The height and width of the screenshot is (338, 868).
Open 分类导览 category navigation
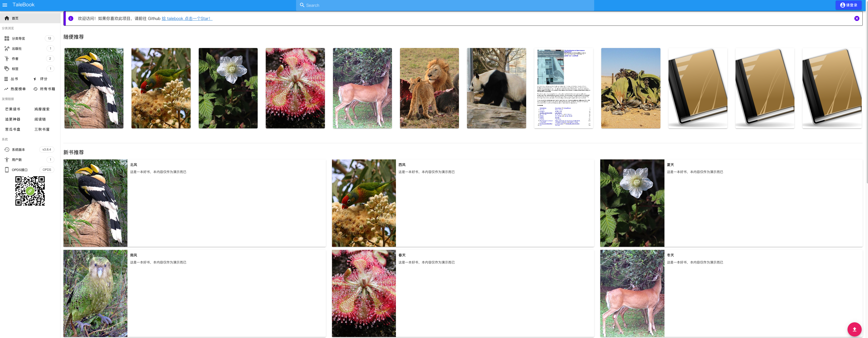pyautogui.click(x=18, y=38)
